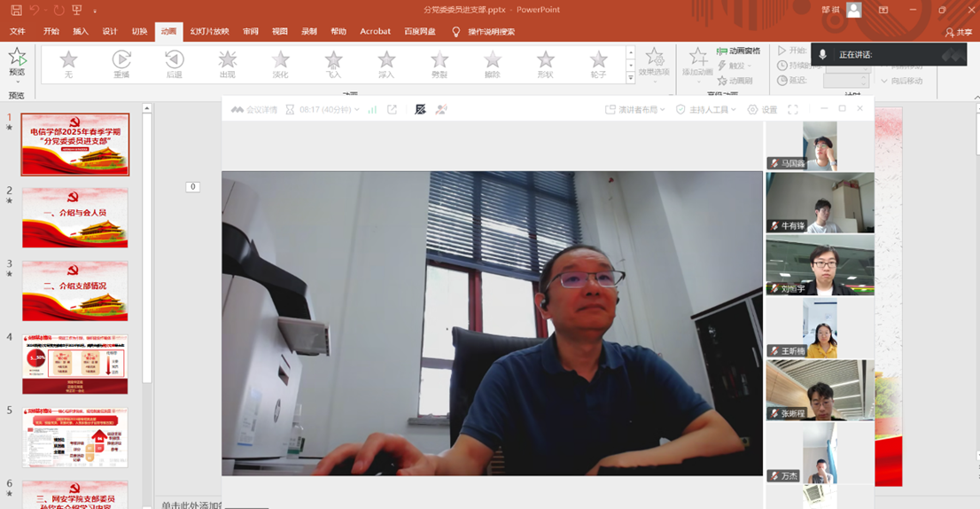Screen dimensions: 980x509
Task: Open the 触发 trigger dropdown
Action: click(x=735, y=66)
